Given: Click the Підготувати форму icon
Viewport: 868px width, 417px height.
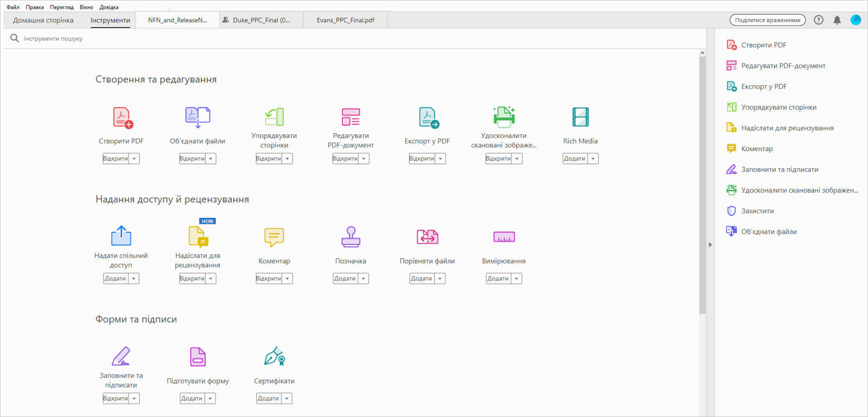Looking at the screenshot, I should click(198, 357).
